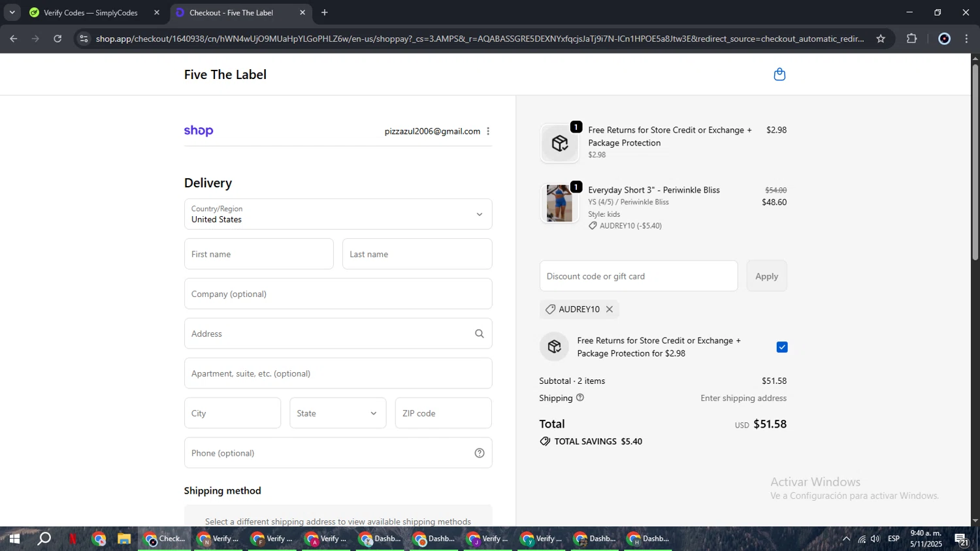Screen dimensions: 980x551
Task: Click the TOTAL SAVINGS $5.40 text
Action: [x=598, y=441]
